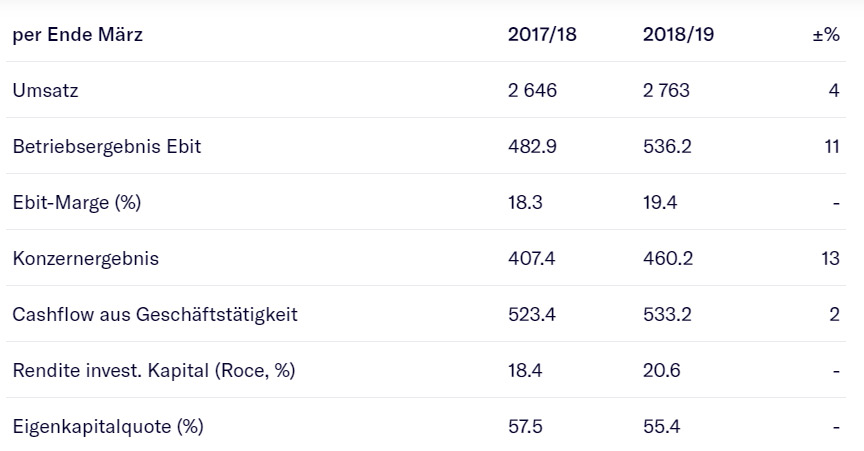Click the Eigenkapitalquote value 57.5
Viewport: 864px width, 451px height.
[x=525, y=427]
